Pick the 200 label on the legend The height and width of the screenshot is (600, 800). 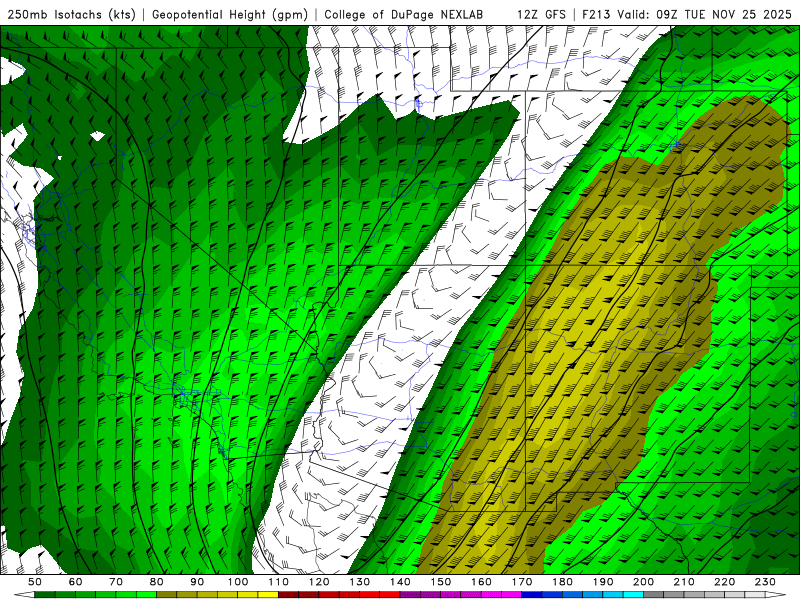point(643,582)
